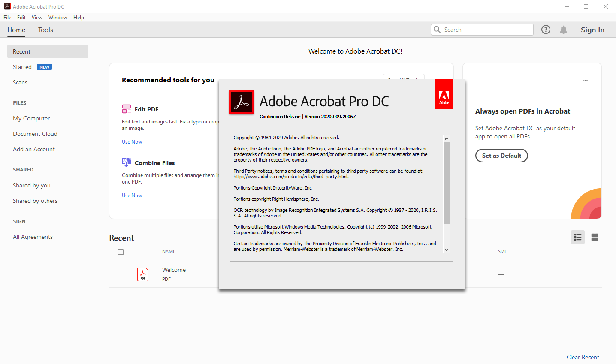This screenshot has height=364, width=616.
Task: Switch to list view icon
Action: pyautogui.click(x=578, y=237)
